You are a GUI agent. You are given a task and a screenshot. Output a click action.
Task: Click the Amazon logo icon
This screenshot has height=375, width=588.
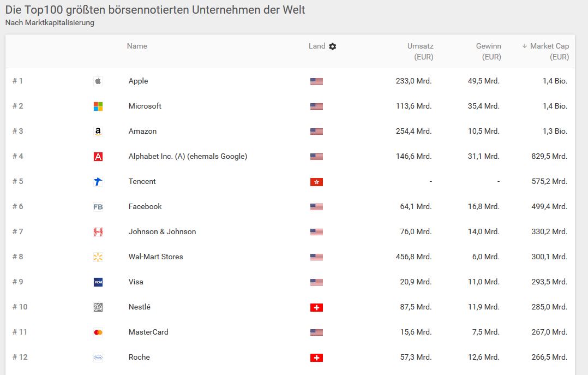click(x=98, y=132)
